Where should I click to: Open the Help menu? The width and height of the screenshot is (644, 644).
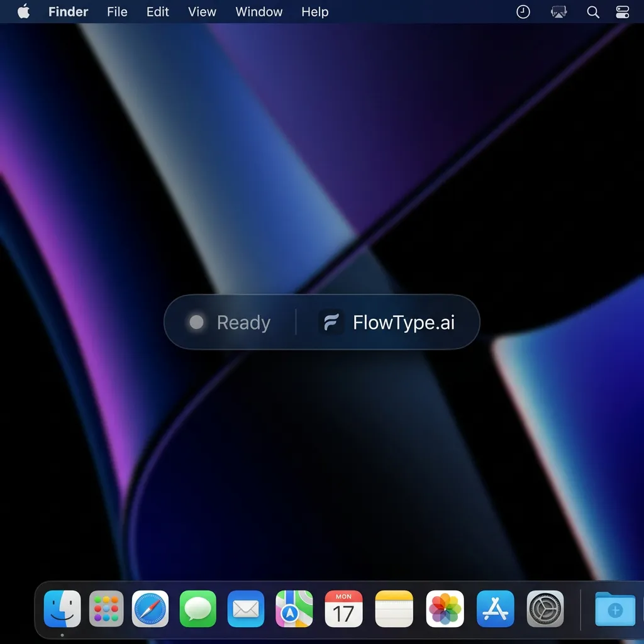[315, 11]
